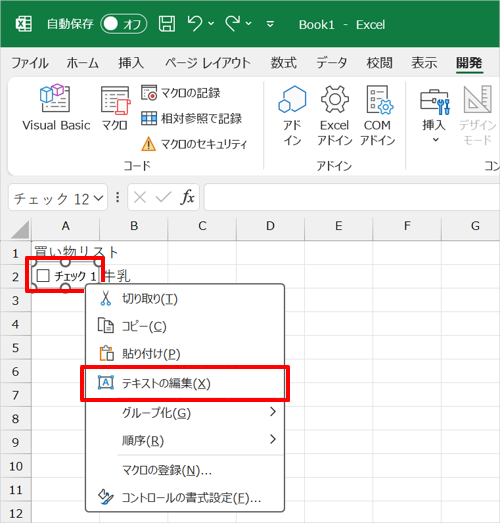This screenshot has width=500, height=523.
Task: Open the name box dropdown arrow
Action: [x=98, y=198]
